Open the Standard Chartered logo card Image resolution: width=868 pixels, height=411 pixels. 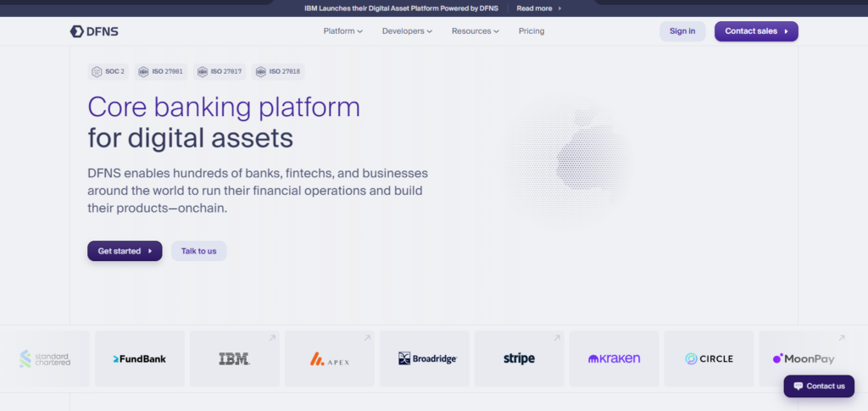(x=45, y=359)
